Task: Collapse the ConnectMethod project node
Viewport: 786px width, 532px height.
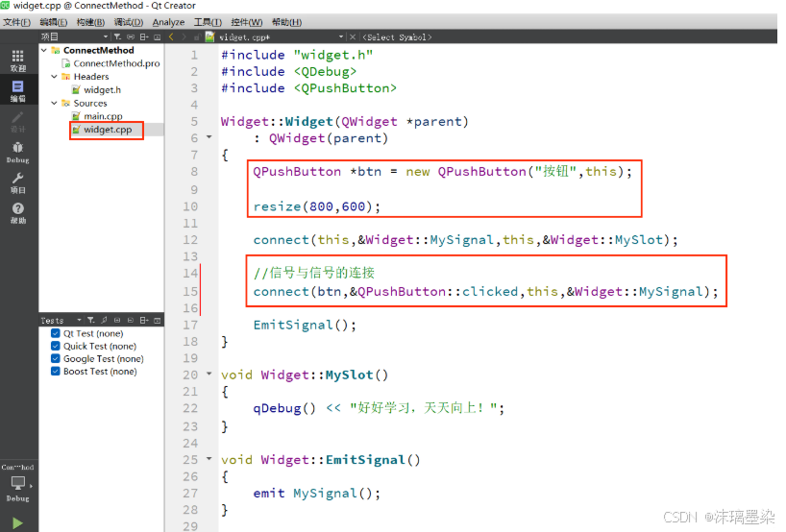Action: click(44, 50)
